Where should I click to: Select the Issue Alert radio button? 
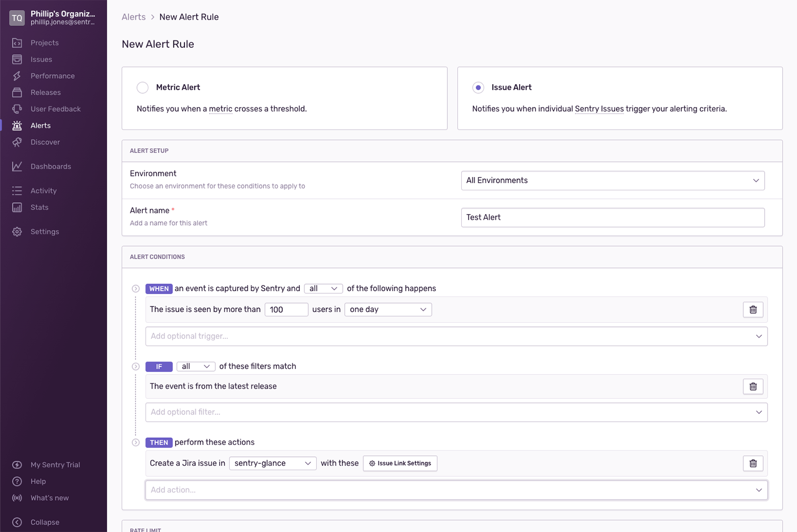coord(478,87)
